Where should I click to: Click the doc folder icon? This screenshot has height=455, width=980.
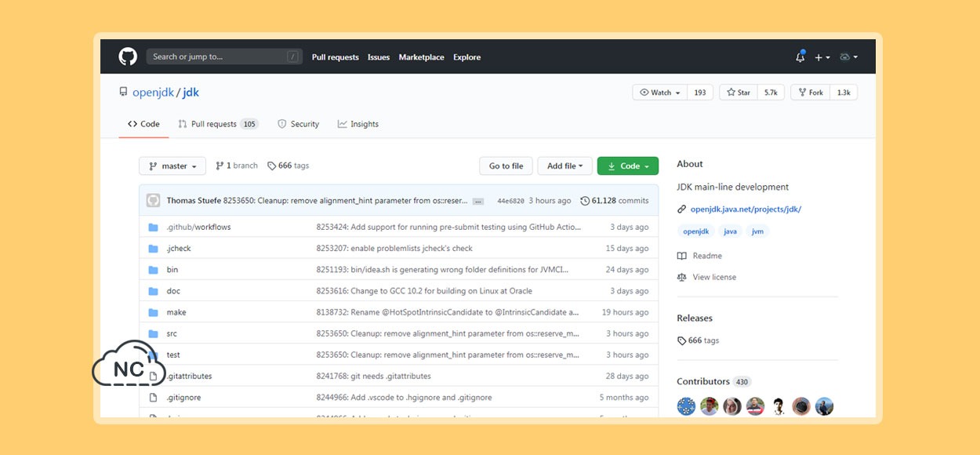[x=153, y=291]
